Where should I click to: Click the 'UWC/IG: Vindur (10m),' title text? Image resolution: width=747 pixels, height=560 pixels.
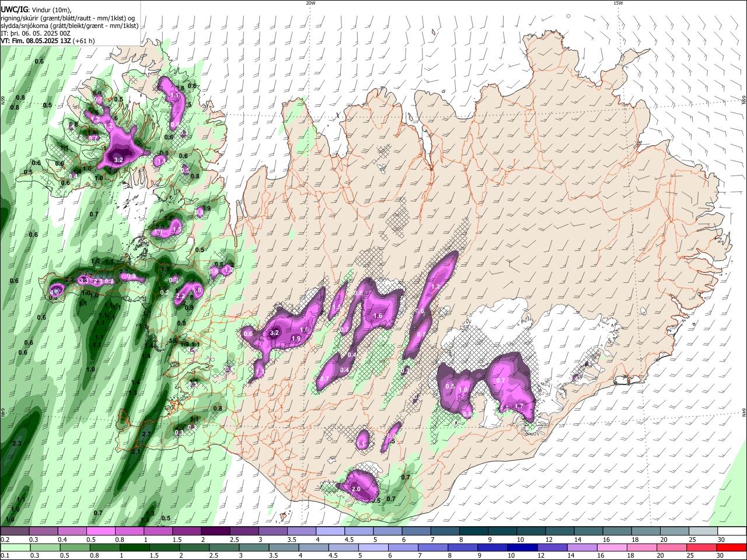coord(37,10)
